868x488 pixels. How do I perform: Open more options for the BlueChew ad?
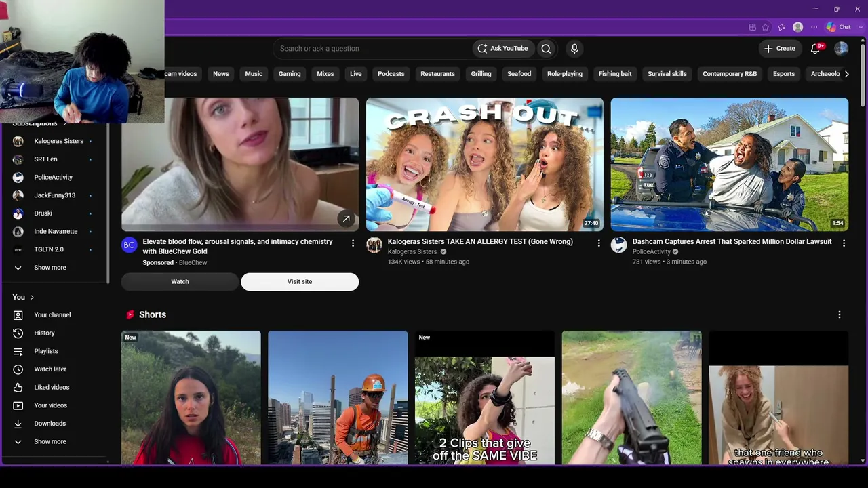coord(353,243)
